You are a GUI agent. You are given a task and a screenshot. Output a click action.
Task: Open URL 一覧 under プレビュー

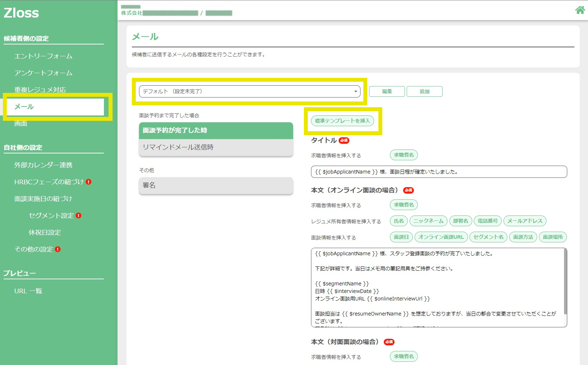pos(28,291)
